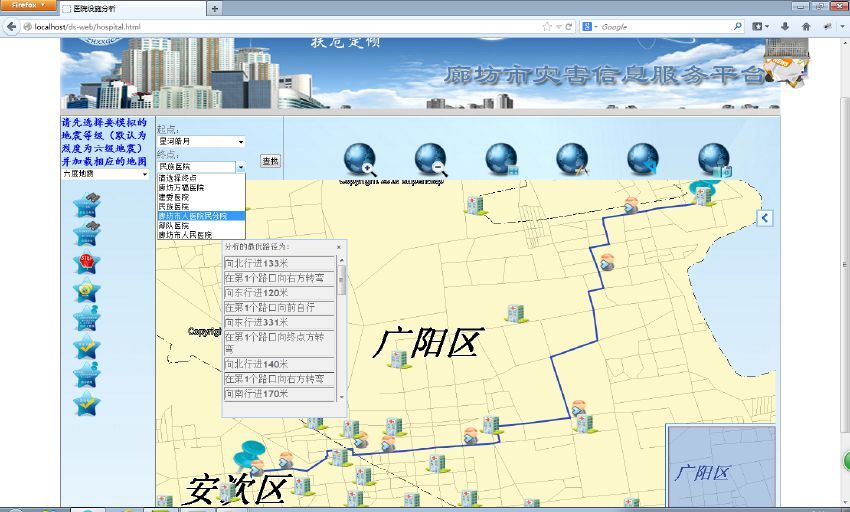Close the route directions popup
This screenshot has height=512, width=850.
click(338, 246)
